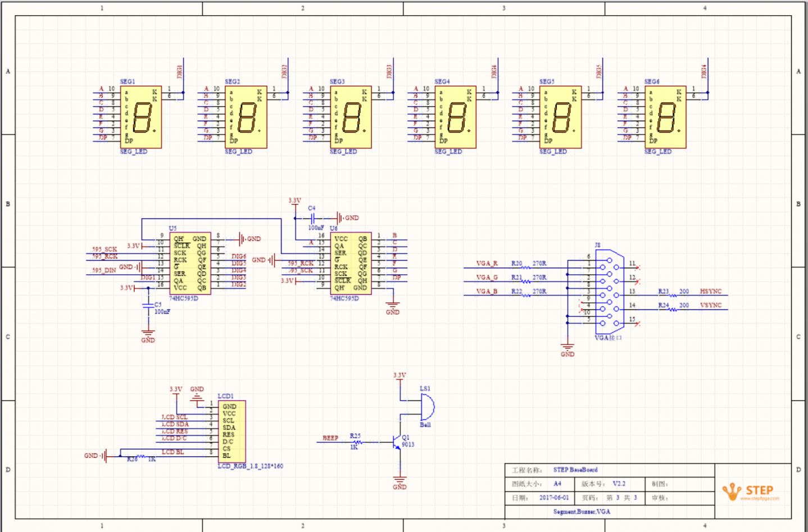Select the R26 1K resistor symbol

(x=140, y=456)
